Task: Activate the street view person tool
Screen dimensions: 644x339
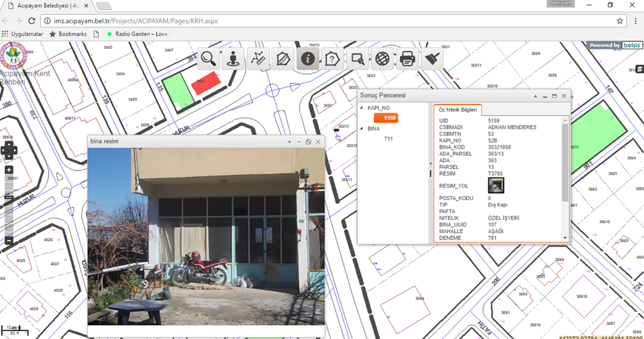Action: coord(233,59)
